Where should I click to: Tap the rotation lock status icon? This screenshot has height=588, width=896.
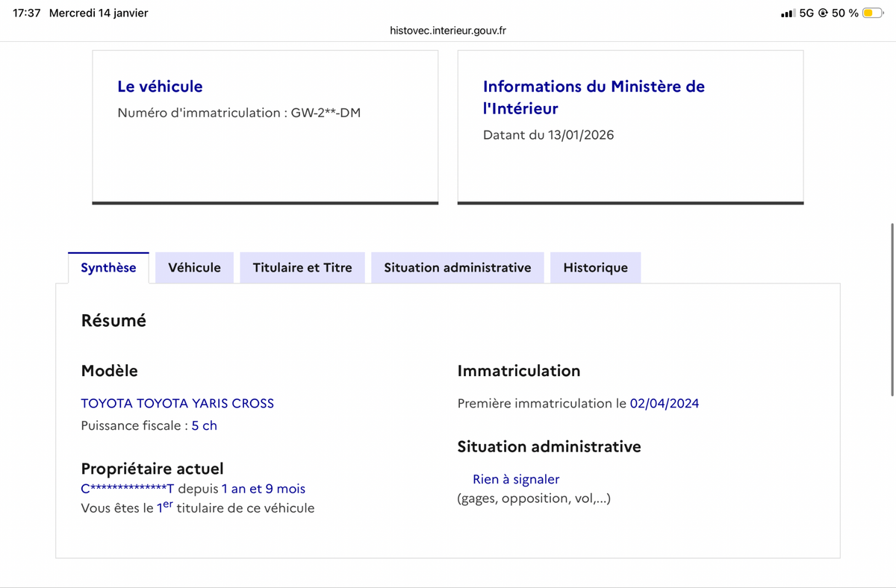822,13
